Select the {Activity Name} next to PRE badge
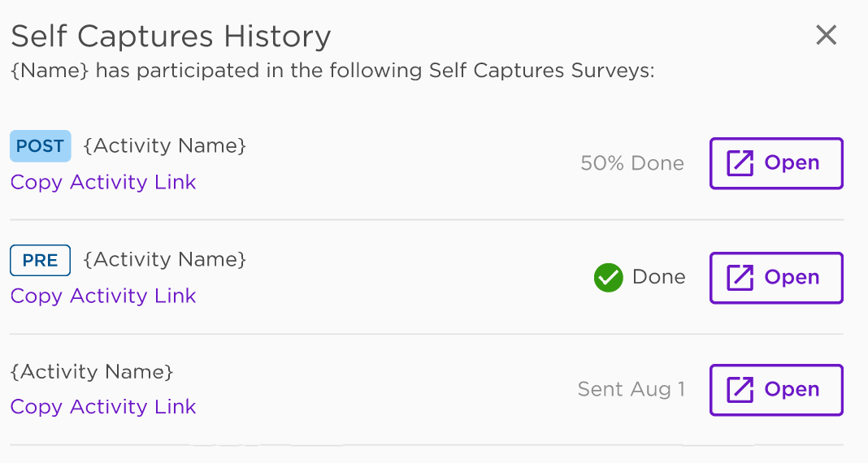This screenshot has width=868, height=463. tap(164, 259)
